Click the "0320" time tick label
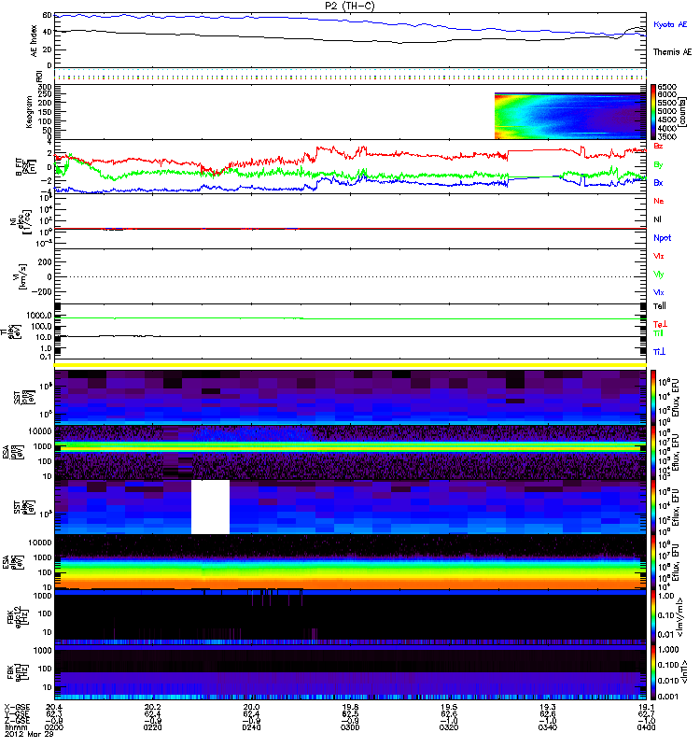The width and height of the screenshot is (700, 747). pos(449,727)
